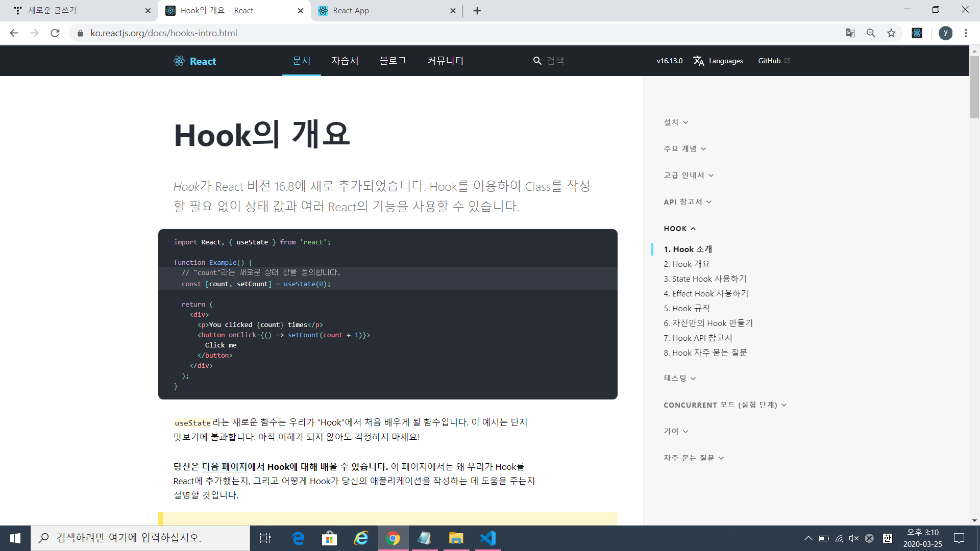980x551 pixels.
Task: Bookmark this page with star icon
Action: click(891, 33)
